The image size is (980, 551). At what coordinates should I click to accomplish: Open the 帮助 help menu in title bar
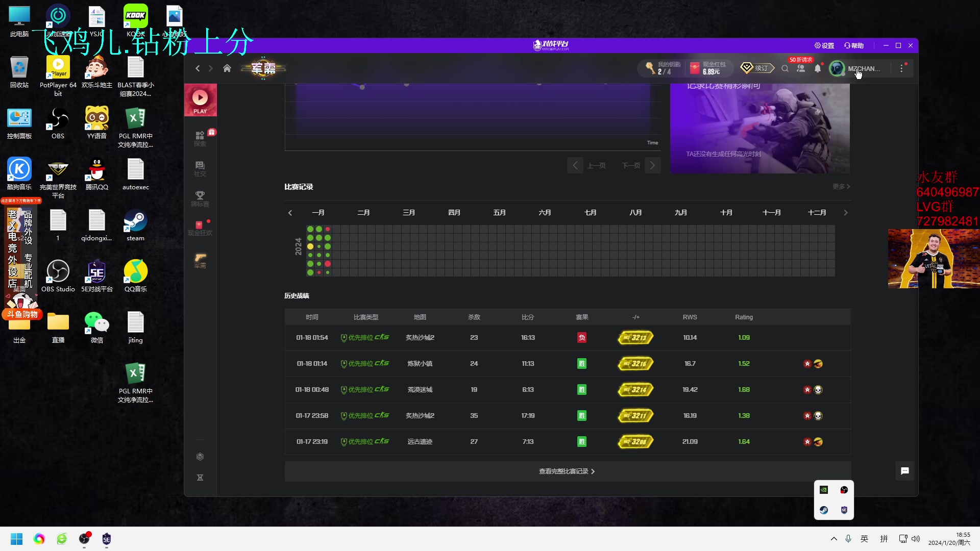point(854,45)
